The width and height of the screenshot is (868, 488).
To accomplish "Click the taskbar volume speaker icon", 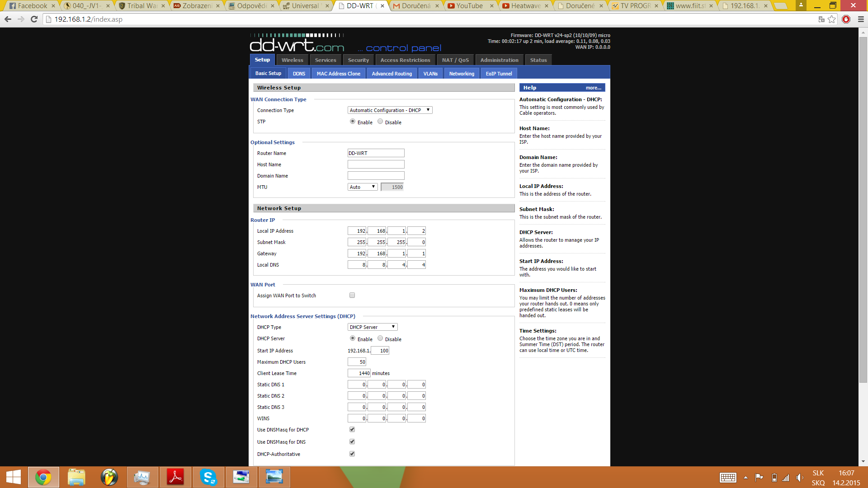I will [800, 478].
